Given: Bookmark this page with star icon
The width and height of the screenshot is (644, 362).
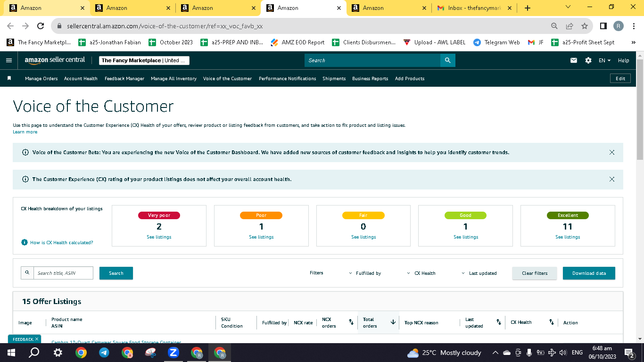Looking at the screenshot, I should click(x=585, y=26).
